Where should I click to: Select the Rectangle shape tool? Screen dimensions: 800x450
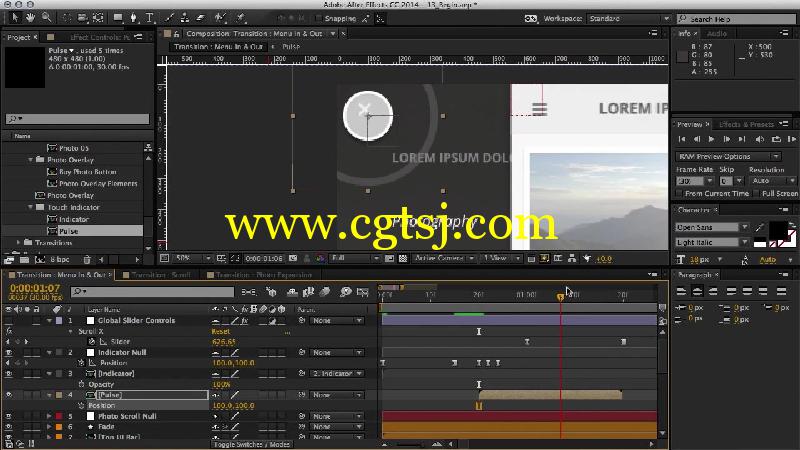(x=118, y=18)
